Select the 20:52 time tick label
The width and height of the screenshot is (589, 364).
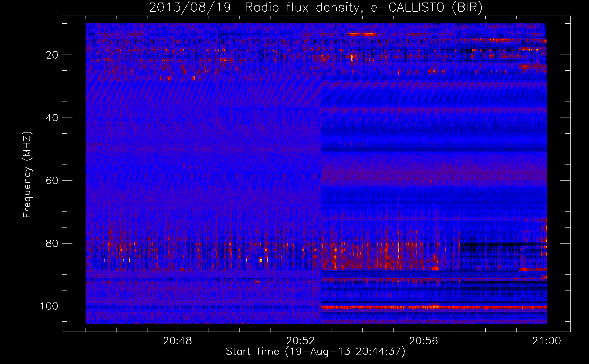(x=301, y=341)
